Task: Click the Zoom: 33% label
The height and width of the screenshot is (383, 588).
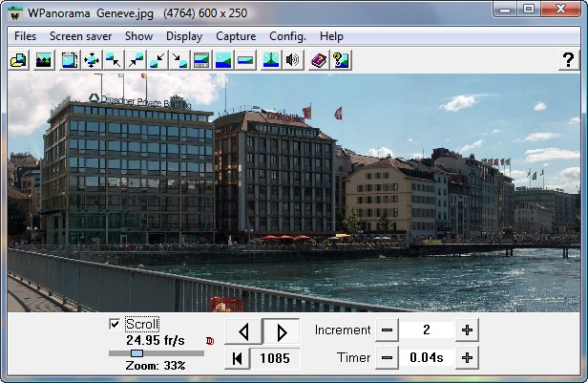Action: (156, 366)
